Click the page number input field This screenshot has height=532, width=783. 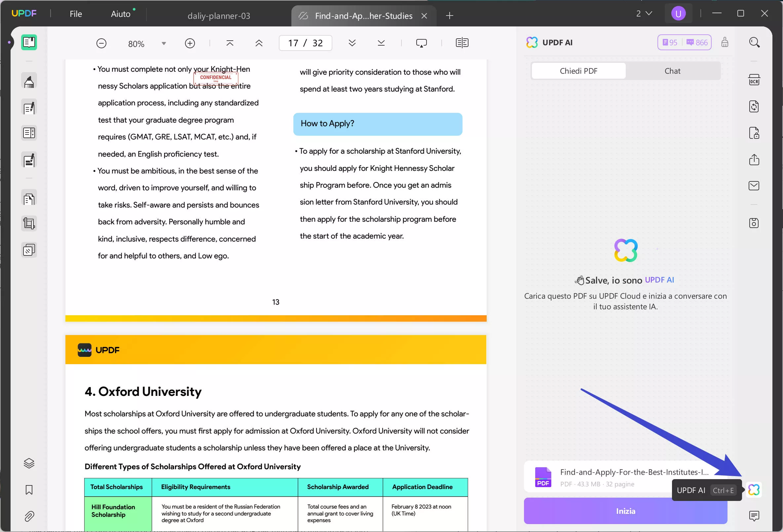tap(305, 43)
